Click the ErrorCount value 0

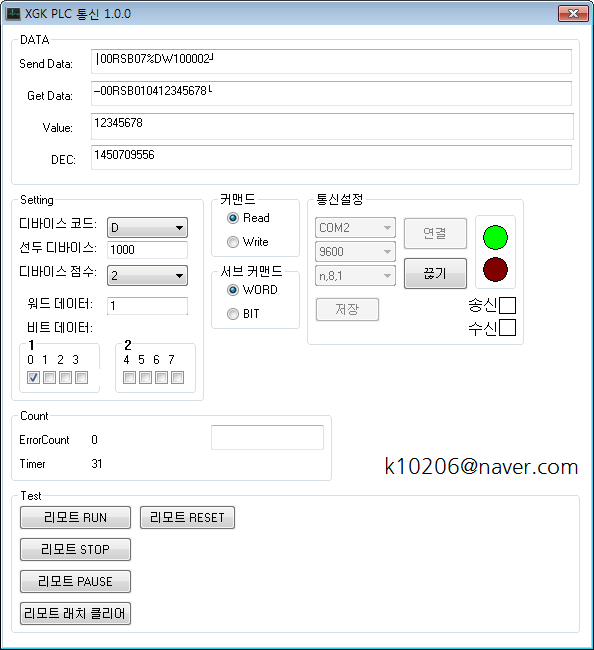coord(95,440)
